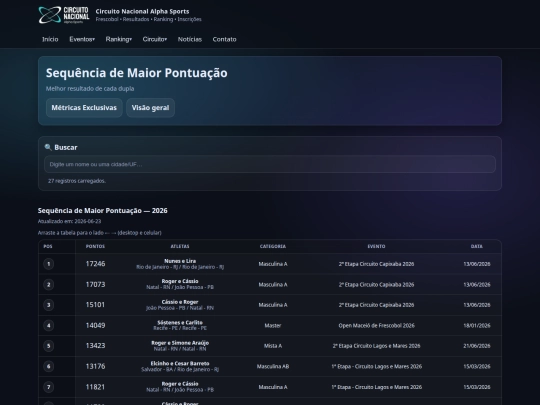540x405 pixels.
Task: Click the magnifying glass search icon
Action: pyautogui.click(x=48, y=147)
